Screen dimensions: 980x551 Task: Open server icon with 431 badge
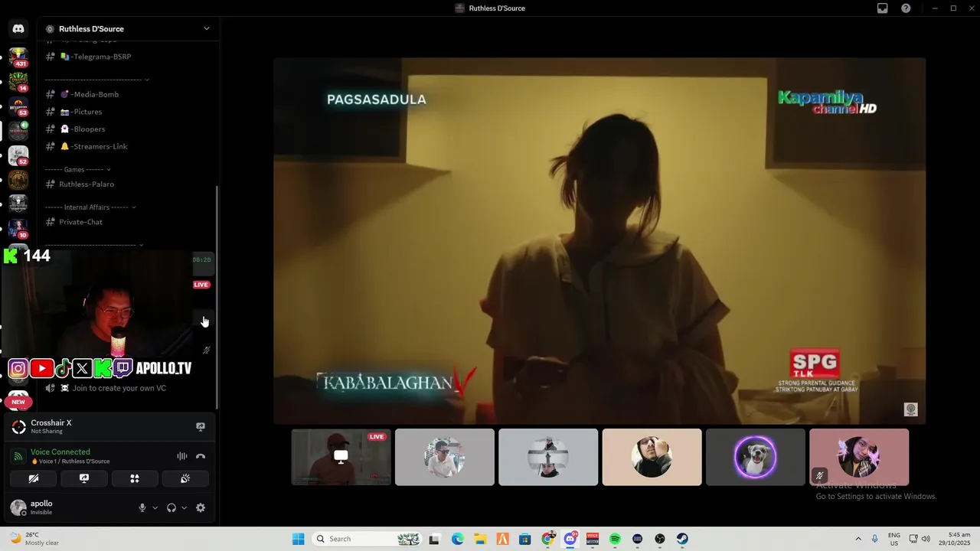point(18,57)
